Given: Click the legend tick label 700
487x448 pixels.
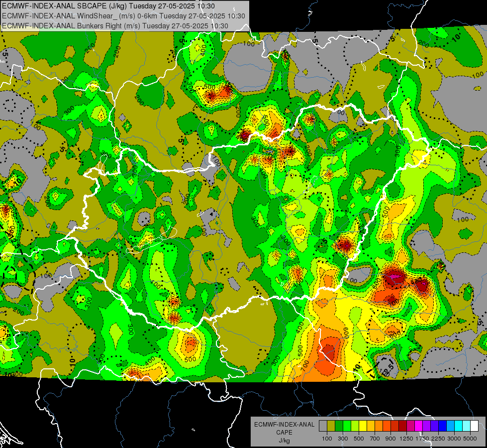Looking at the screenshot, I should [375, 439].
